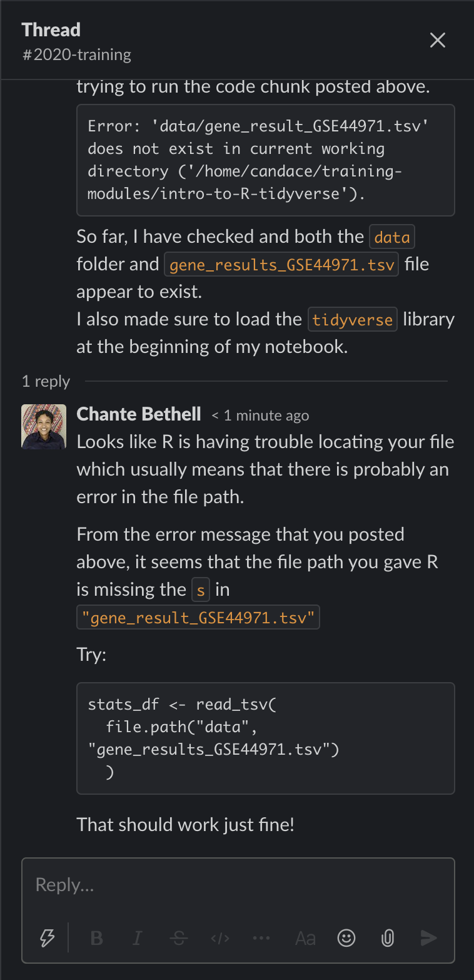Open the emoji picker
Viewport: 474px width, 980px height.
tap(346, 937)
